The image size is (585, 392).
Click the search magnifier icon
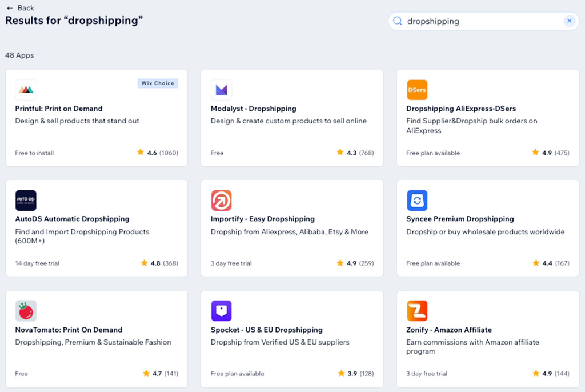click(398, 21)
